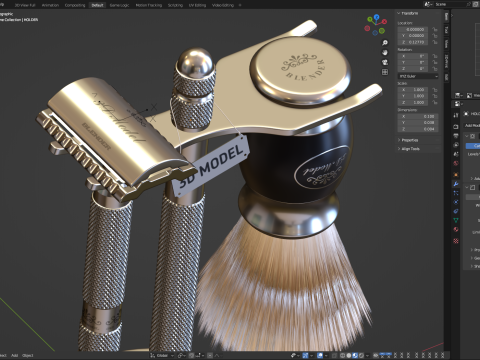Open the Physics properties tab icon
The image size is (480, 360).
point(456,202)
